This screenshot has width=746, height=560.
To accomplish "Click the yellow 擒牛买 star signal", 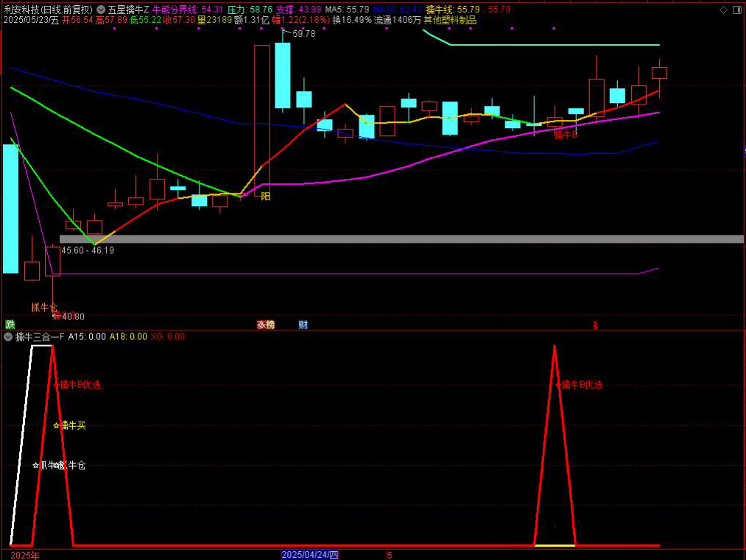I will [x=70, y=425].
